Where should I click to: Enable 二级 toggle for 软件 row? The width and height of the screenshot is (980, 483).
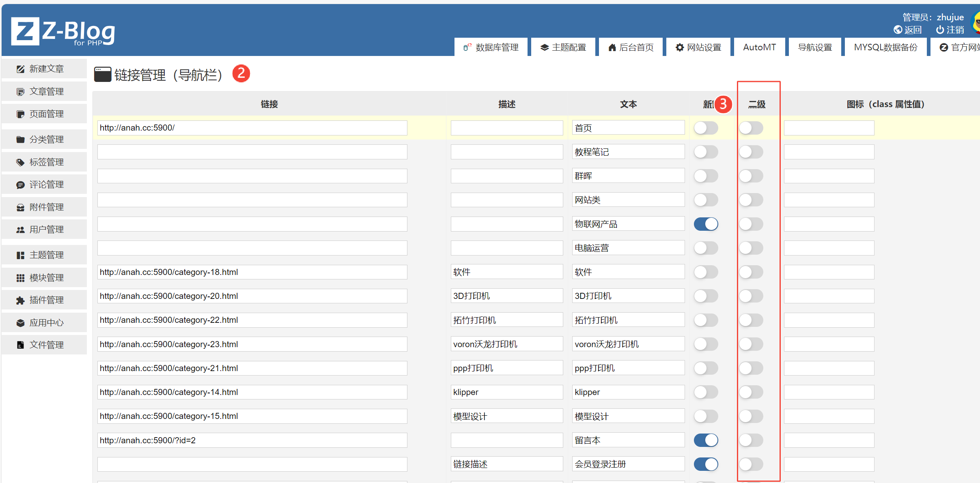tap(751, 272)
